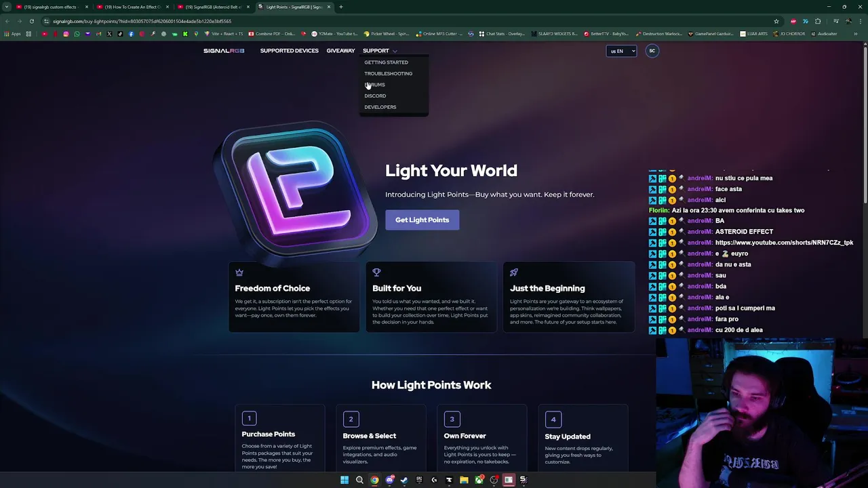This screenshot has height=488, width=868.
Task: Open the SC user avatar menu
Action: click(x=652, y=51)
